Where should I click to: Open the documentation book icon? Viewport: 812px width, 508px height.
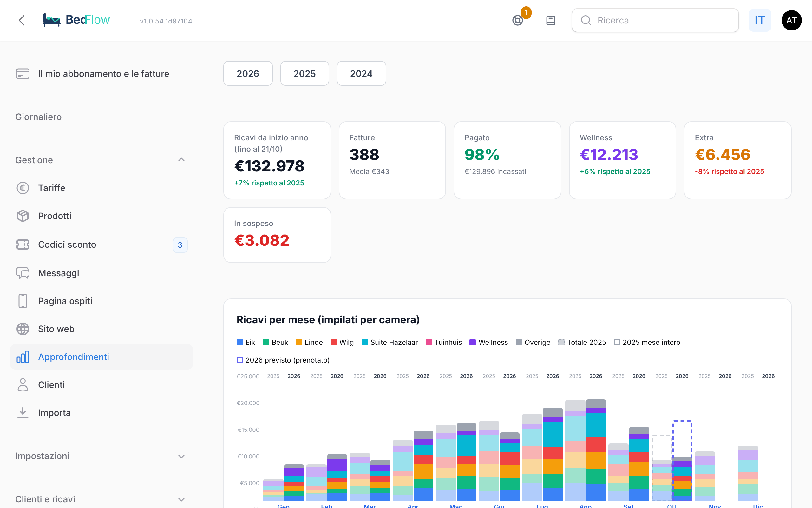(551, 21)
